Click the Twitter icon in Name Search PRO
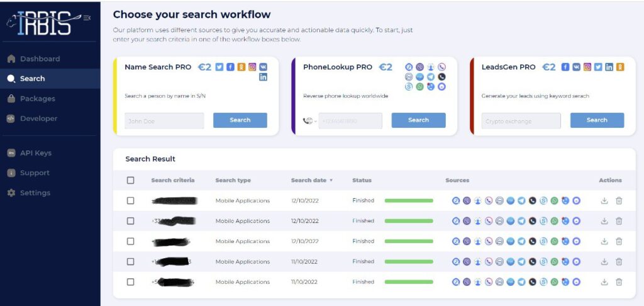Image resolution: width=644 pixels, height=306 pixels. point(219,67)
